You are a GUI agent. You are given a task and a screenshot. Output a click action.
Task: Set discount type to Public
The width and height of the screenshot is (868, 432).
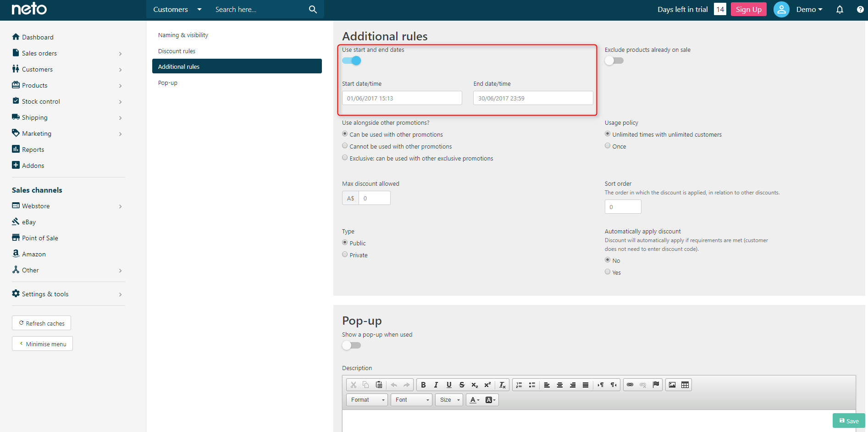[345, 243]
